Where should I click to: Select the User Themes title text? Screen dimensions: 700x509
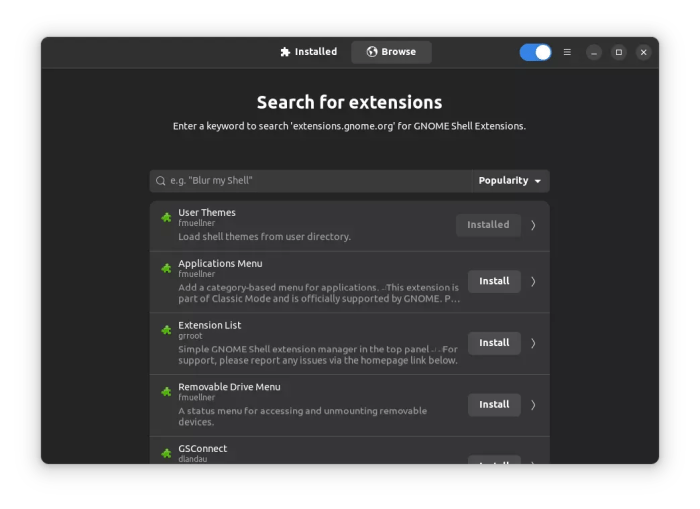tap(207, 213)
